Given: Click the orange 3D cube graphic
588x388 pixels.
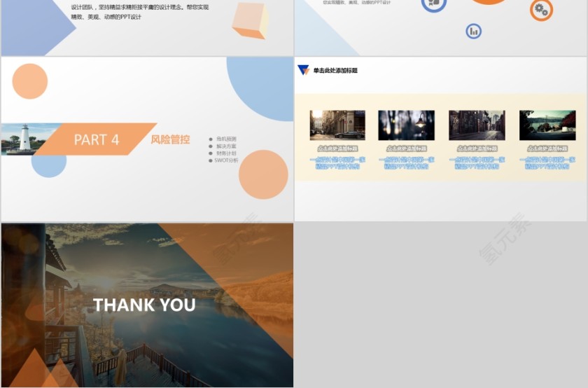Looking at the screenshot, I should (x=250, y=20).
